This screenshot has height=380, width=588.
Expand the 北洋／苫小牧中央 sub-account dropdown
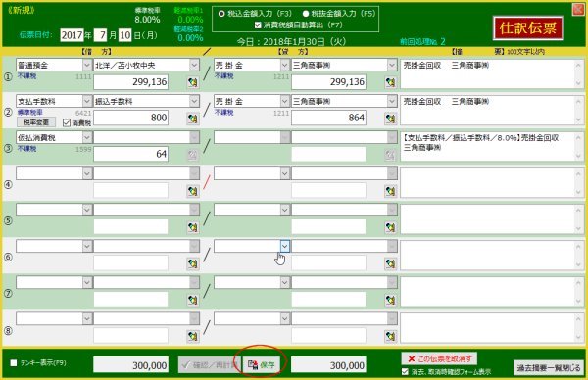(194, 65)
